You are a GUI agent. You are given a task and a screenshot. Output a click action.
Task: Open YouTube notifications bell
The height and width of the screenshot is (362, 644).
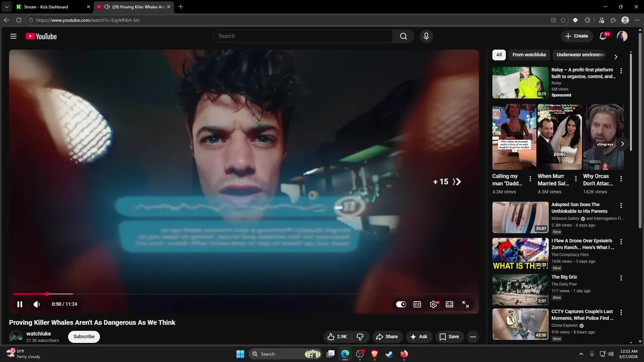[603, 36]
